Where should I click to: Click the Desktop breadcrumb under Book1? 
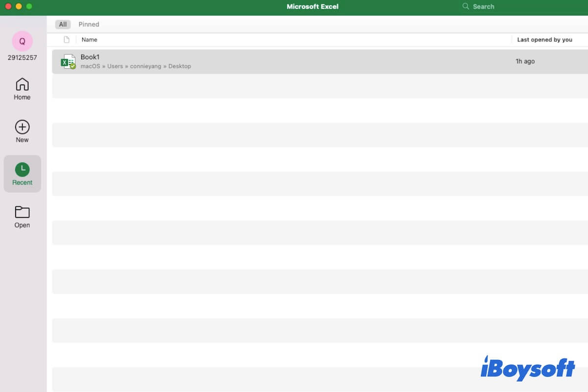click(x=180, y=66)
